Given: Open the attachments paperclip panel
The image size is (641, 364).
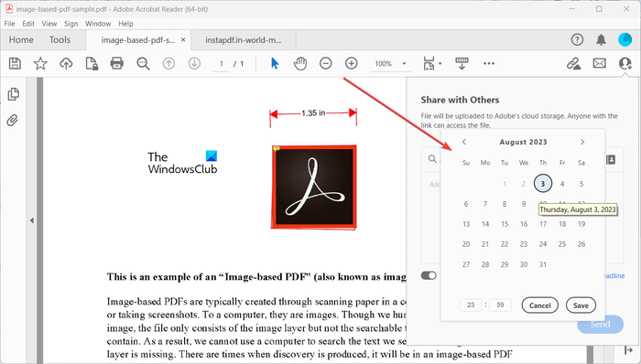Looking at the screenshot, I should coord(13,121).
